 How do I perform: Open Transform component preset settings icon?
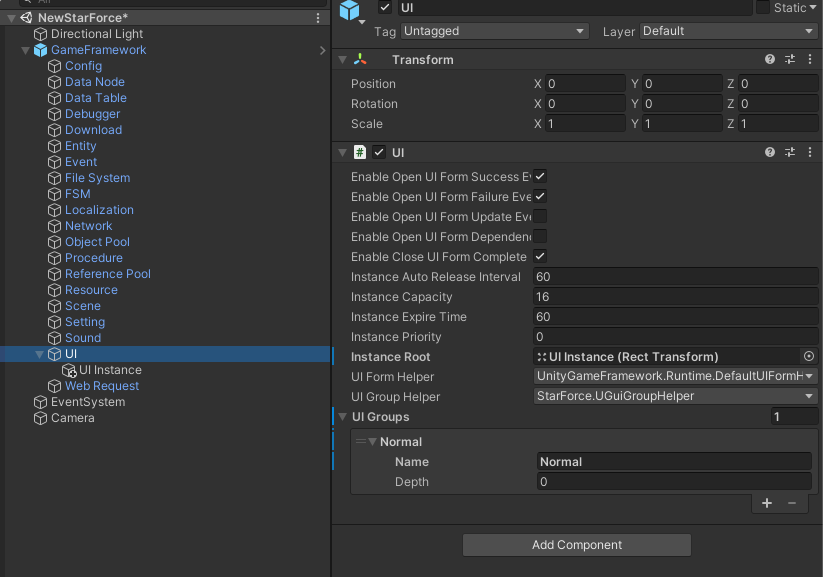(x=789, y=59)
